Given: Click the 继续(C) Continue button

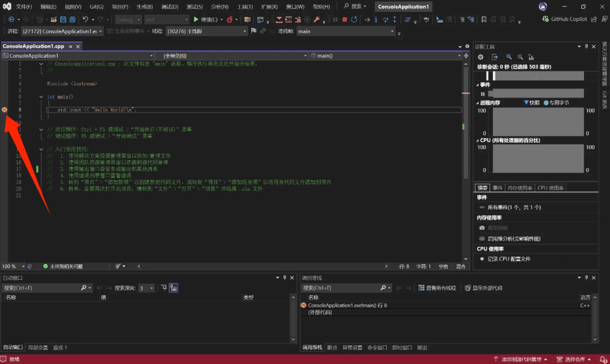Looking at the screenshot, I should pyautogui.click(x=206, y=19).
